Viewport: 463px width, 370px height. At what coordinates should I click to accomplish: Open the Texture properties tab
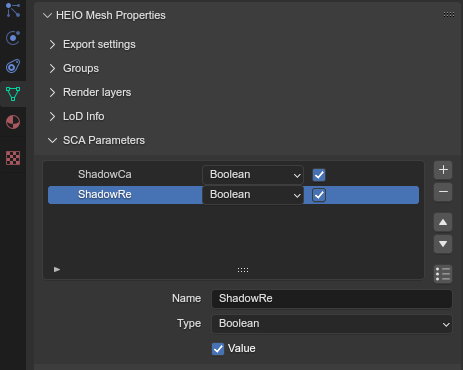pos(13,158)
